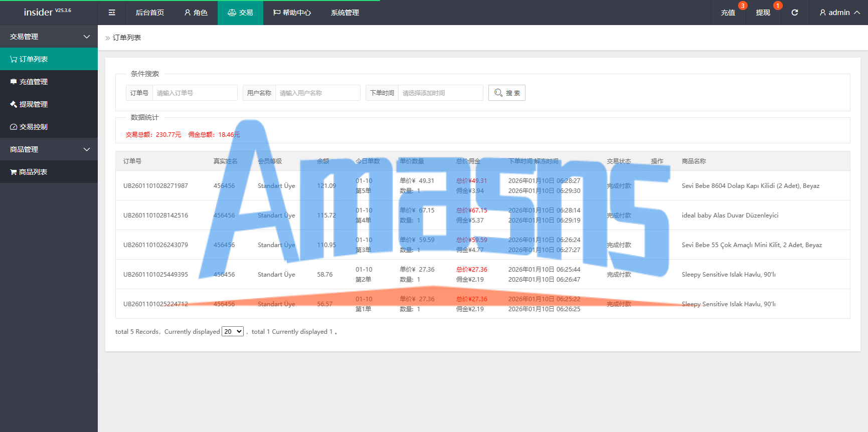Click order number UB2601101025224712
868x432 pixels.
(x=155, y=304)
